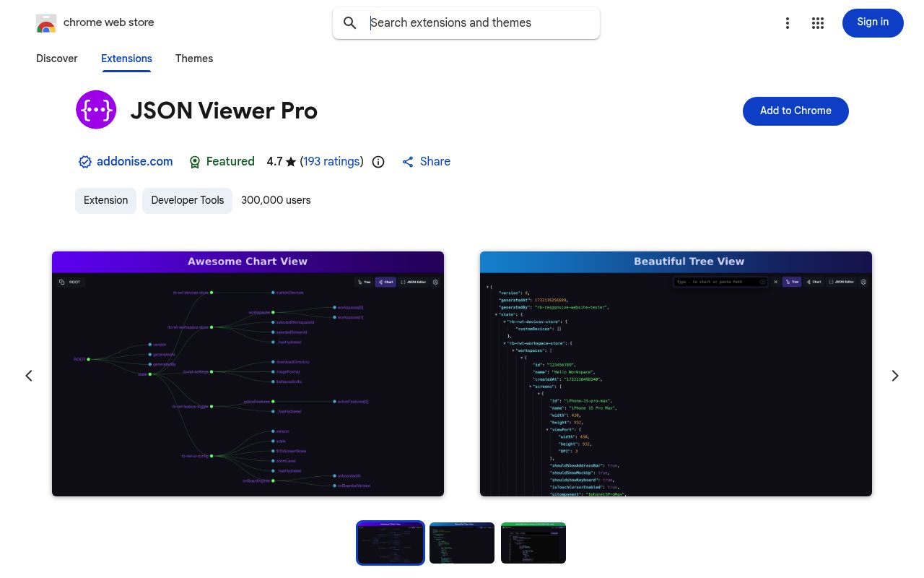This screenshot has width=924, height=578.
Task: Click the JSON Viewer Pro extension logo
Action: [96, 109]
